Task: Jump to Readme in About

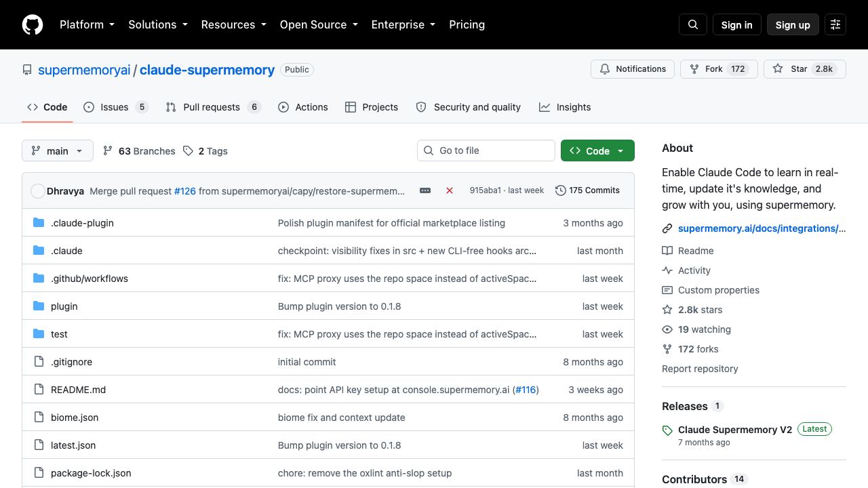Action: click(x=688, y=251)
